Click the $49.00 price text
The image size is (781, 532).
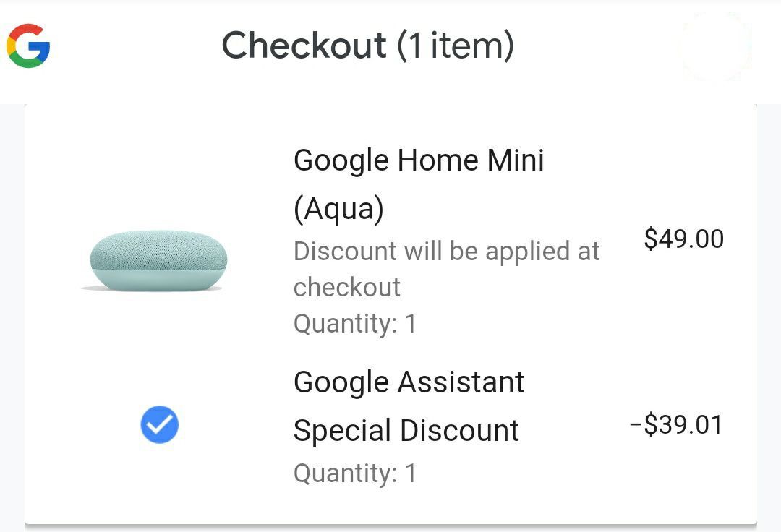tap(683, 239)
